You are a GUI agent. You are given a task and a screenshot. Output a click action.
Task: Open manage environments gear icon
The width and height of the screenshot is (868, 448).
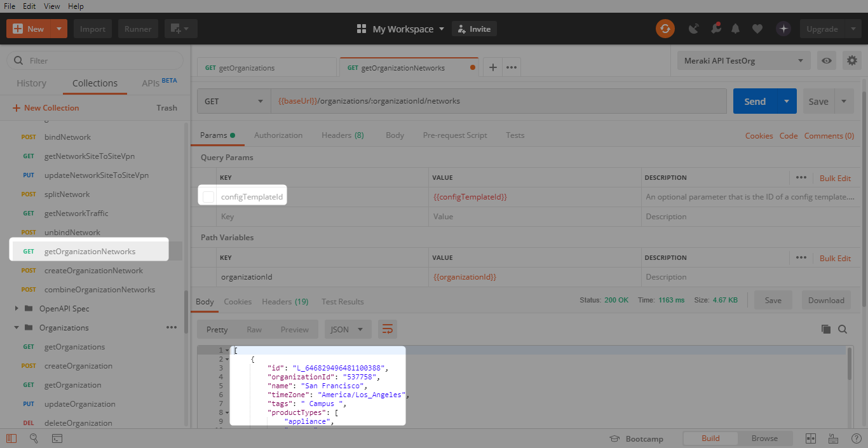(852, 61)
